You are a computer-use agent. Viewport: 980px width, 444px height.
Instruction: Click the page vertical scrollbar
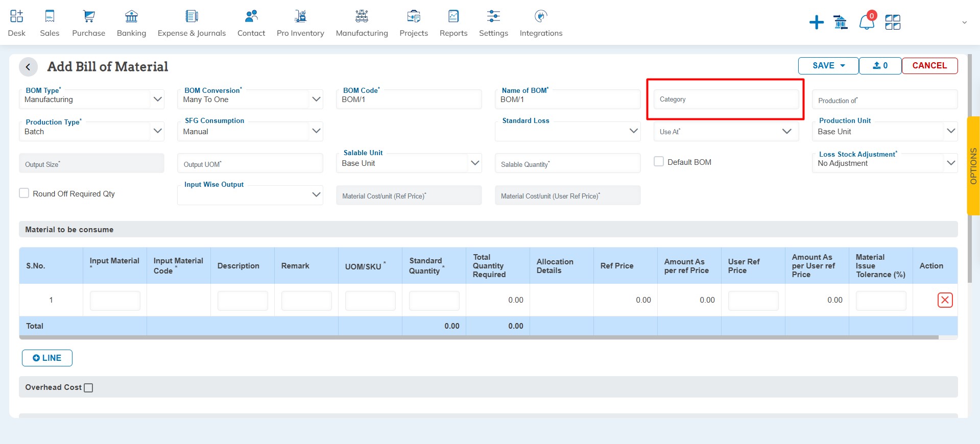pyautogui.click(x=970, y=168)
